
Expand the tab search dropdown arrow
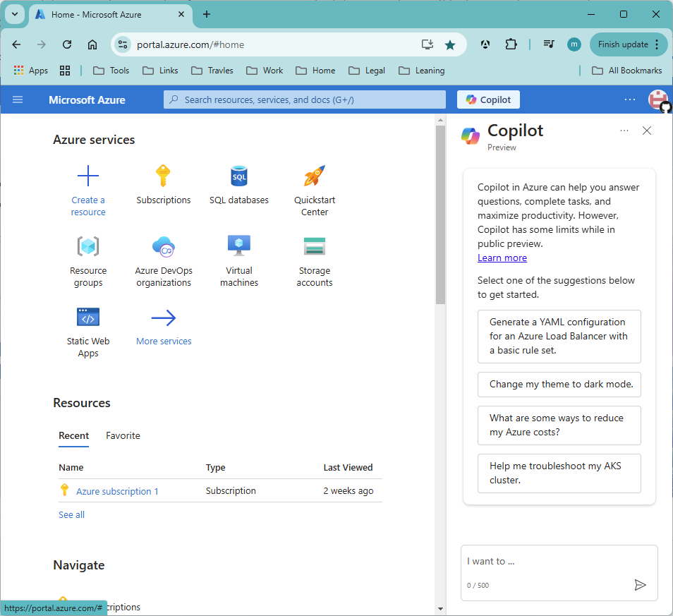tap(15, 14)
